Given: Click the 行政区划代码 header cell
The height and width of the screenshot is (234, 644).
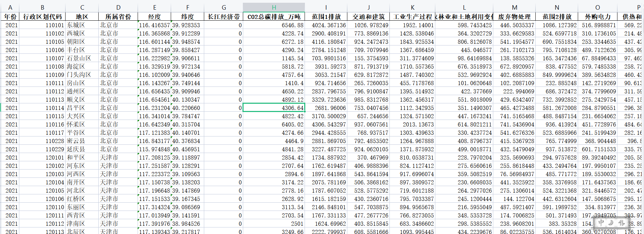Looking at the screenshot, I should point(42,17).
